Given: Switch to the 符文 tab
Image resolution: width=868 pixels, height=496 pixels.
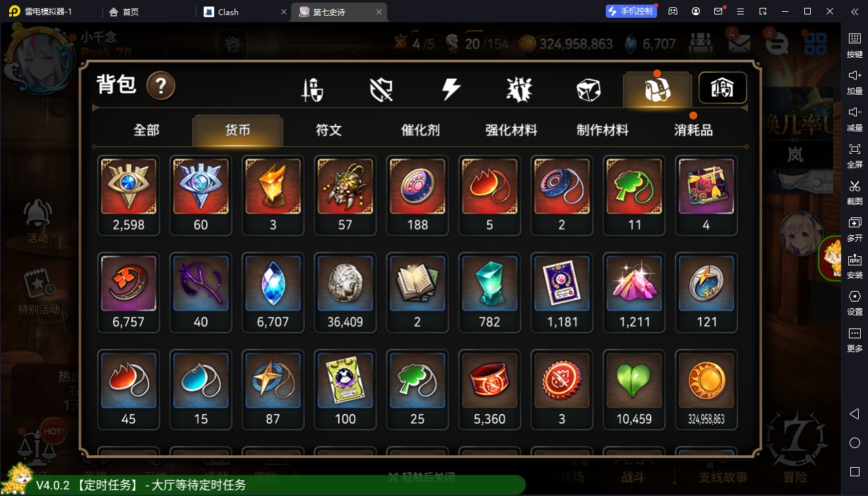Looking at the screenshot, I should click(329, 130).
